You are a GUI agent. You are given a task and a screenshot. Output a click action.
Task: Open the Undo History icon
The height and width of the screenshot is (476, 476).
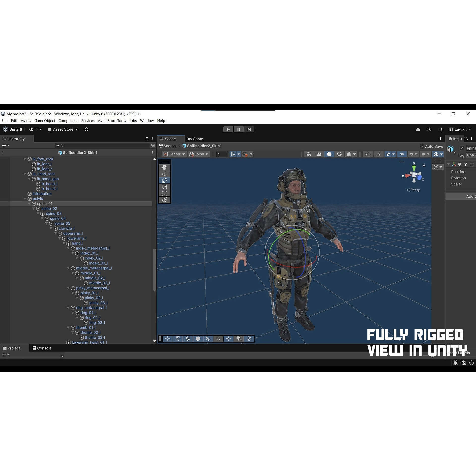click(x=429, y=129)
